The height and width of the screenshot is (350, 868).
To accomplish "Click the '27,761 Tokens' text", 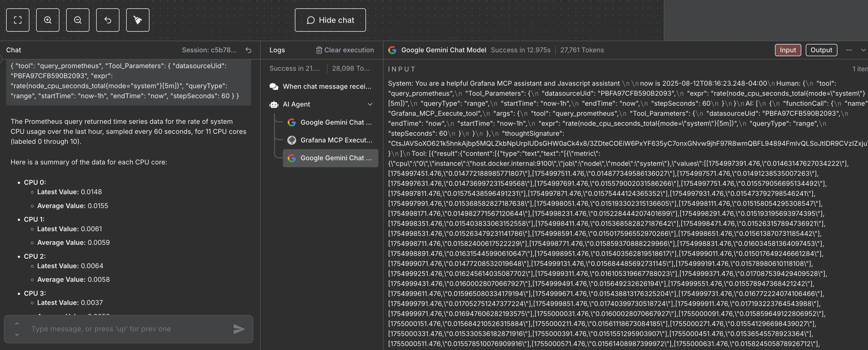I will click(x=582, y=50).
